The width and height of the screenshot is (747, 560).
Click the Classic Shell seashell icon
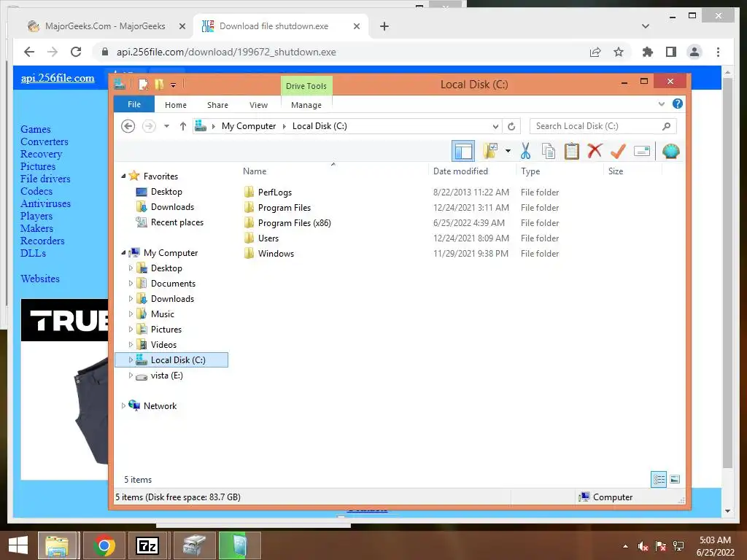[x=671, y=151]
